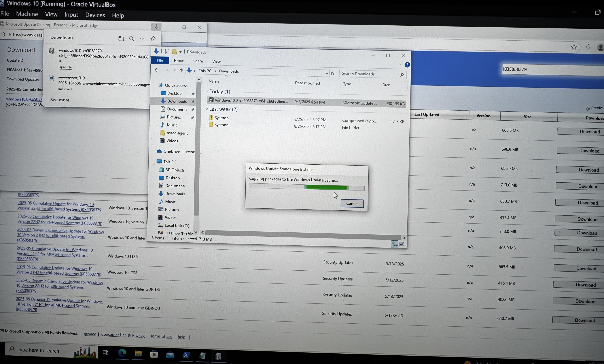Sort catalog by Last Updated column
Screen dimensions: 604x364
point(426,115)
